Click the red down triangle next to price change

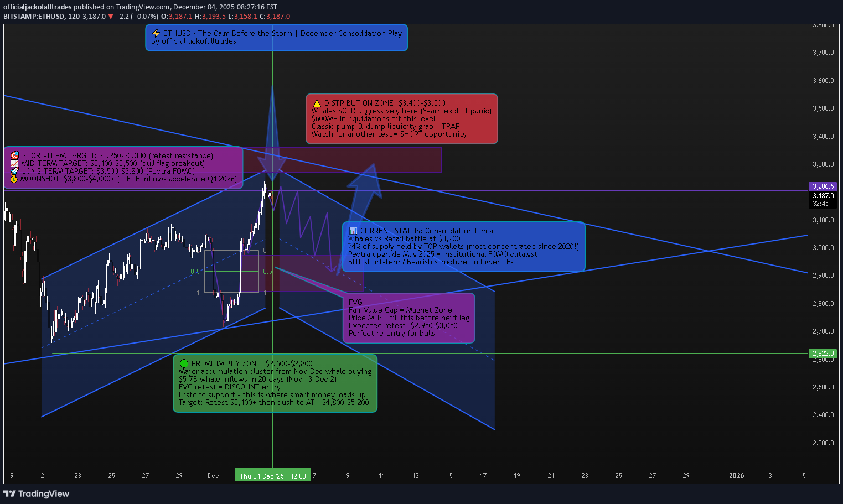point(111,17)
